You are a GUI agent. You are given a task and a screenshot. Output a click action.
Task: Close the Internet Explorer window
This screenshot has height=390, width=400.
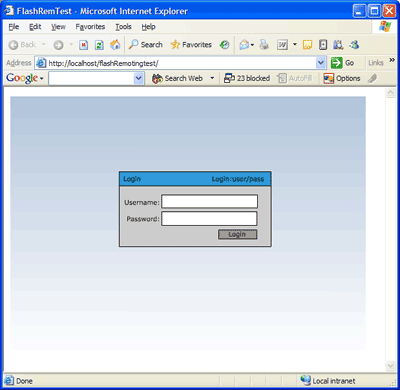pyautogui.click(x=389, y=11)
